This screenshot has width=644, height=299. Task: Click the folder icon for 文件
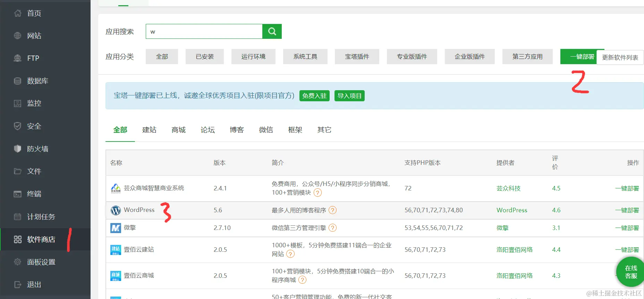[18, 171]
